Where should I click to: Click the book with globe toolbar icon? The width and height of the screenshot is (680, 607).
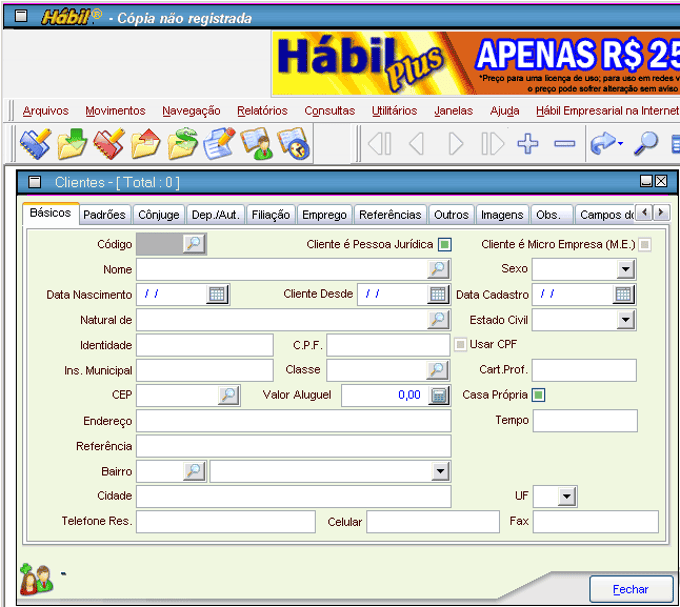[x=293, y=144]
